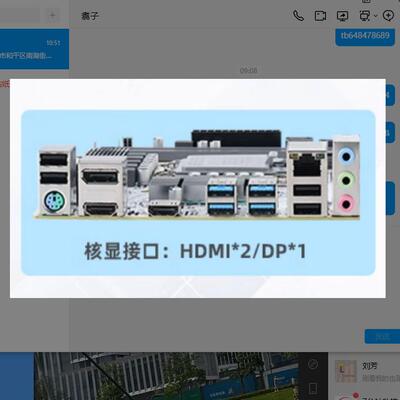Click the plus button beside search box

(x=52, y=15)
